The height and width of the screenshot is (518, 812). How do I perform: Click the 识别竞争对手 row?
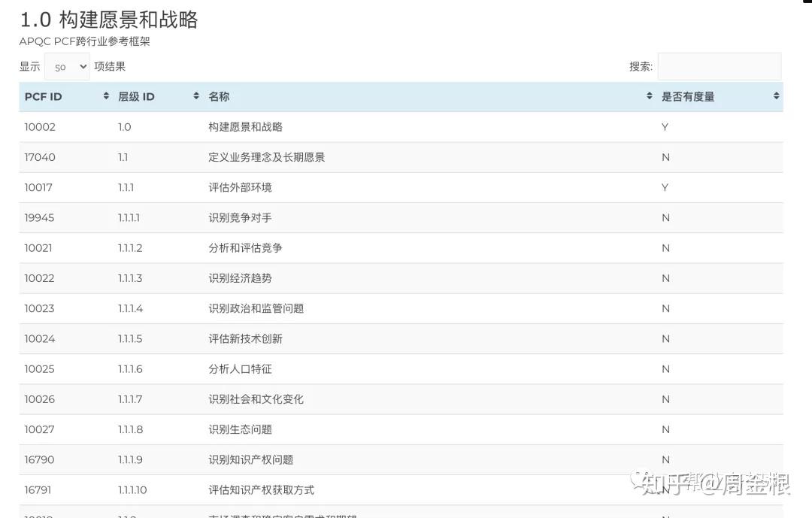click(301, 217)
